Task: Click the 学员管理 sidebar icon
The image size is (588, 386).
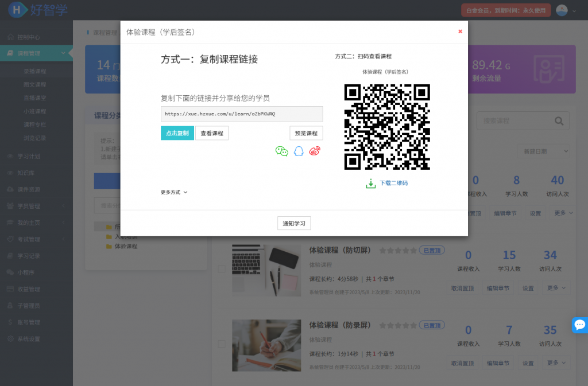Action: point(10,206)
